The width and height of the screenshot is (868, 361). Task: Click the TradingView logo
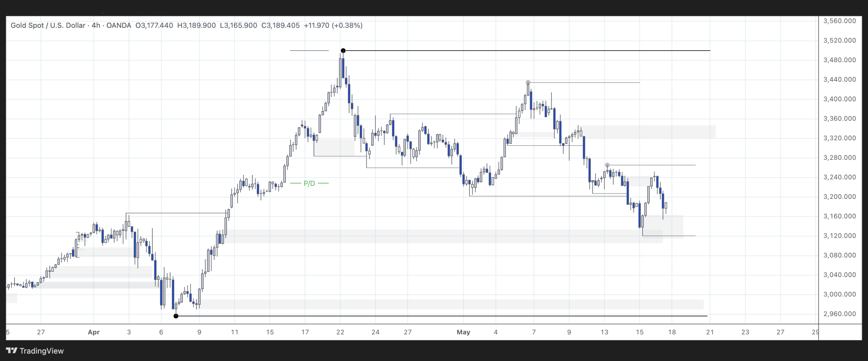click(35, 350)
